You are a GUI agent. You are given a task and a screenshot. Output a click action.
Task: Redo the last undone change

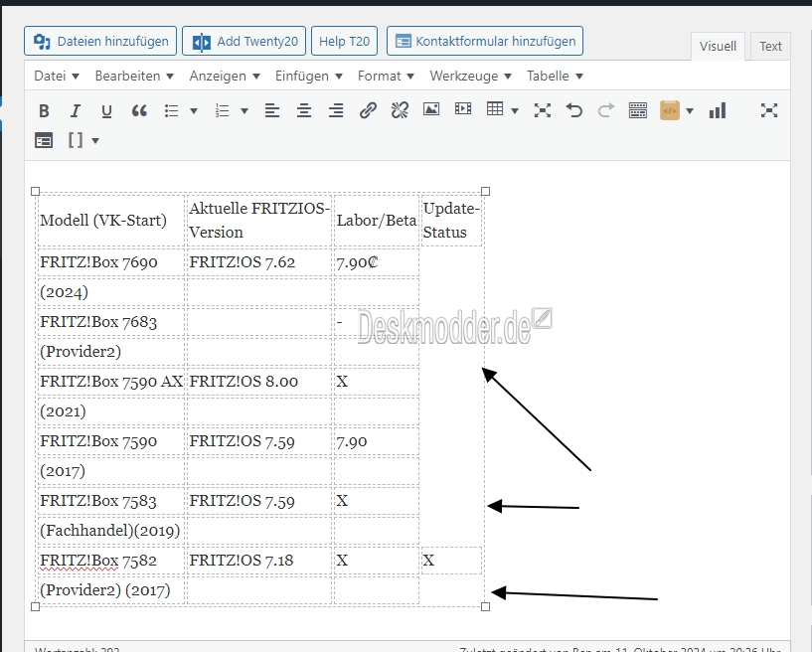[x=606, y=110]
